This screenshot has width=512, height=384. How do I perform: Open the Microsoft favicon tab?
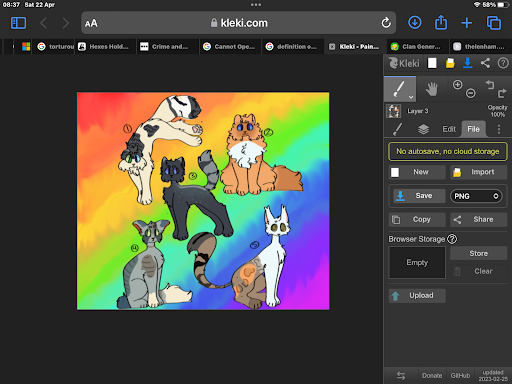click(26, 47)
